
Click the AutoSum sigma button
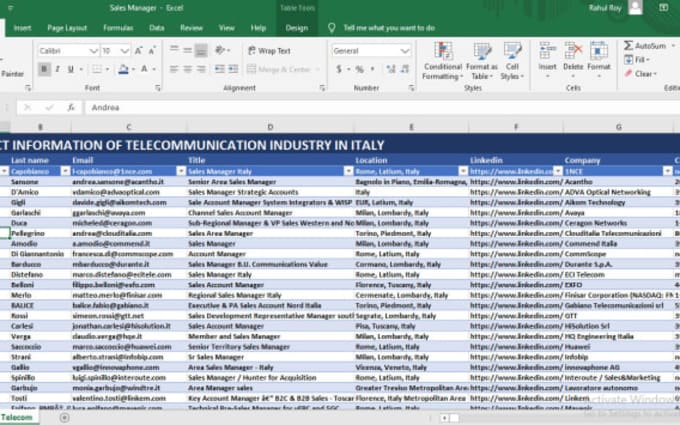click(x=645, y=46)
